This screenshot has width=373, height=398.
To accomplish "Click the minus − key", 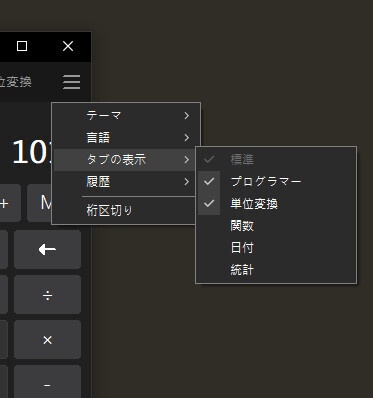I will point(47,383).
